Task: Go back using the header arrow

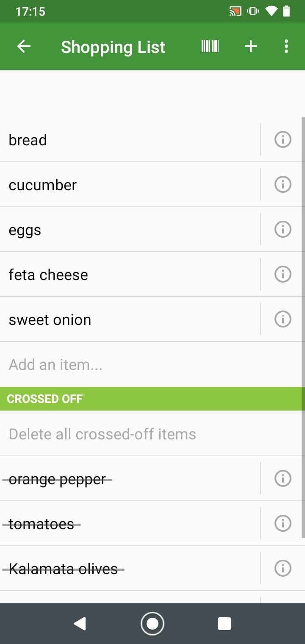Action: click(x=24, y=46)
